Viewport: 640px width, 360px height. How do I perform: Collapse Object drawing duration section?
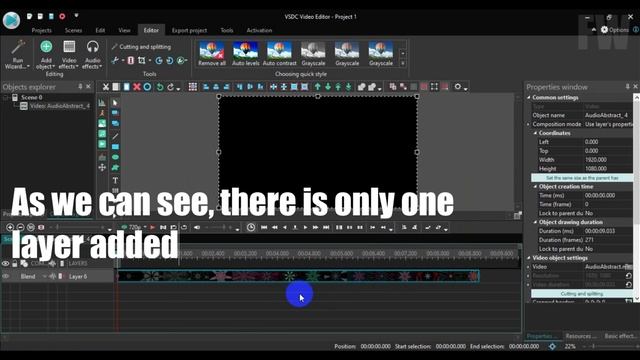(536, 222)
